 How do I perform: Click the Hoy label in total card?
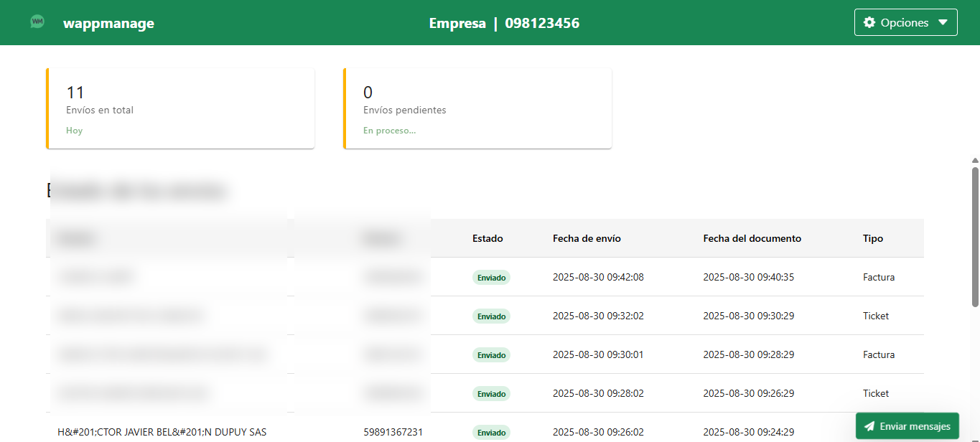point(74,131)
